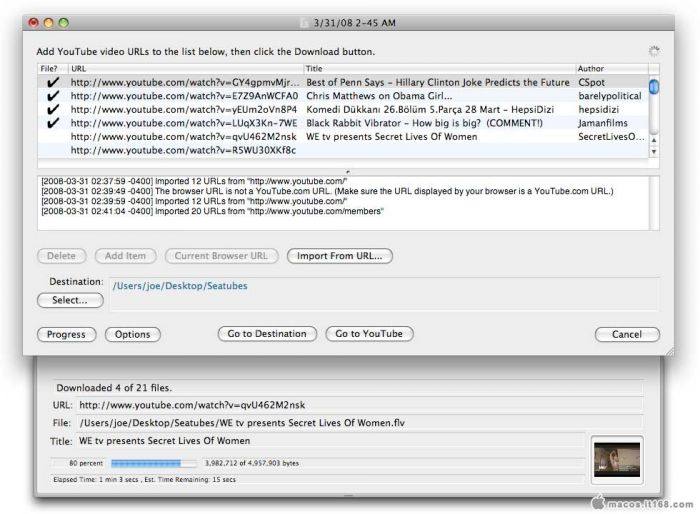Click log entry timestamped 02:37:59
The height and width of the screenshot is (514, 700).
pyautogui.click(x=194, y=181)
